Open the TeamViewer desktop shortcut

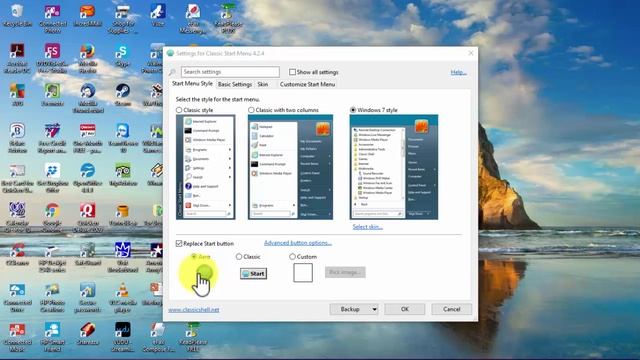click(122, 137)
